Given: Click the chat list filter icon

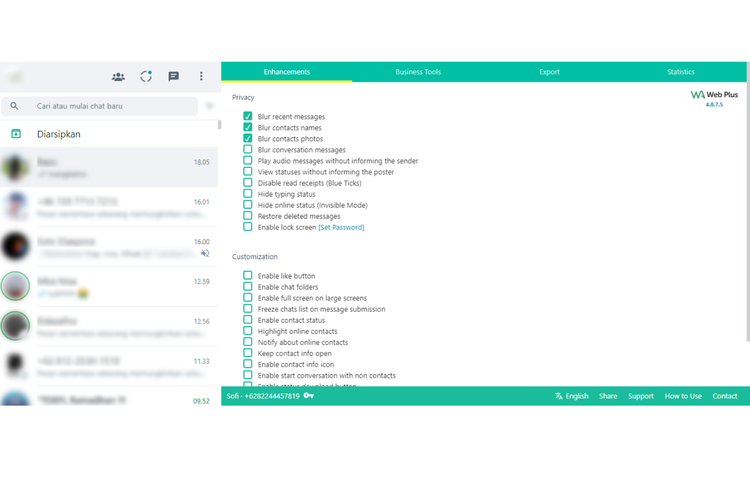Looking at the screenshot, I should 209,105.
